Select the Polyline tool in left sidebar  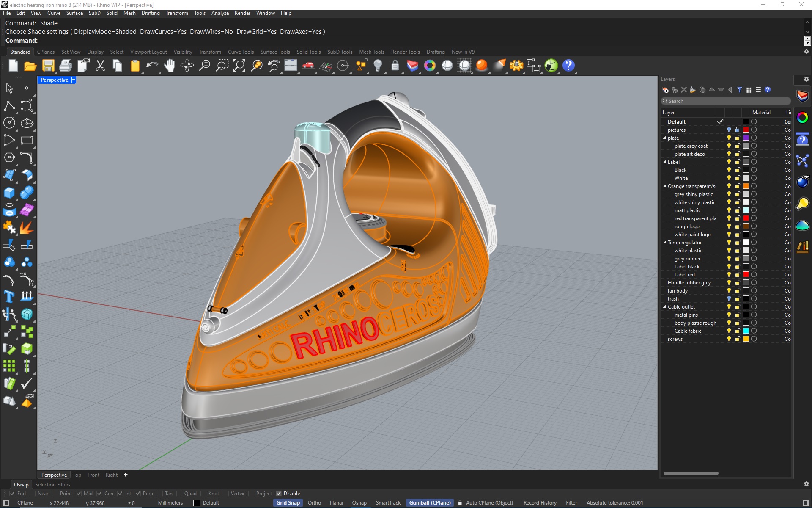tap(9, 105)
